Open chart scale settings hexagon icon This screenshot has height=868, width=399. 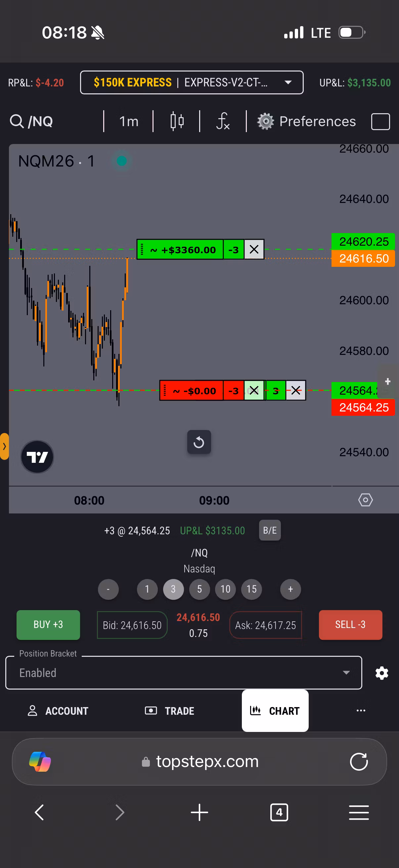[365, 500]
